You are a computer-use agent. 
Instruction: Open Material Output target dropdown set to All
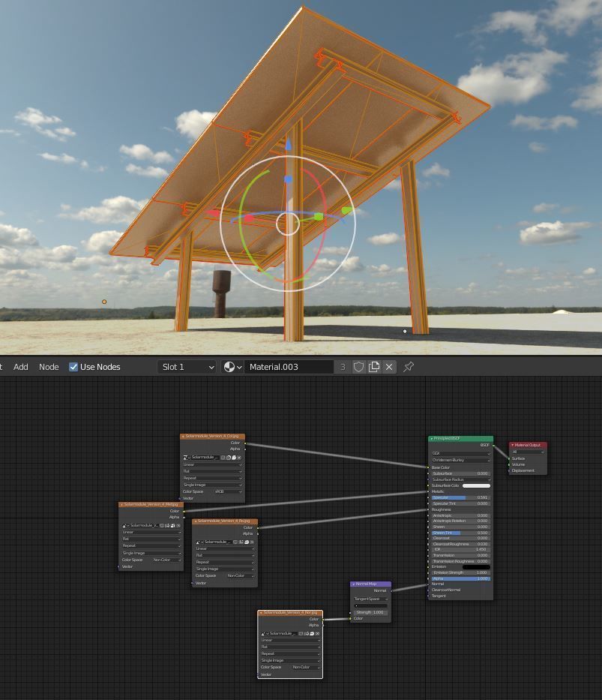pyautogui.click(x=529, y=452)
